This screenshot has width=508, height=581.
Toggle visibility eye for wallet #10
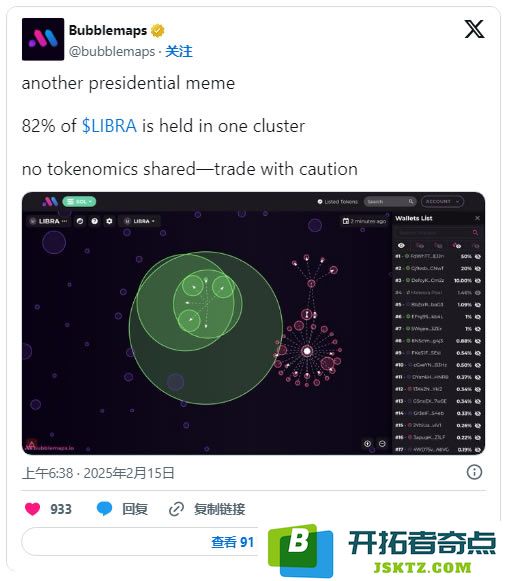click(478, 365)
